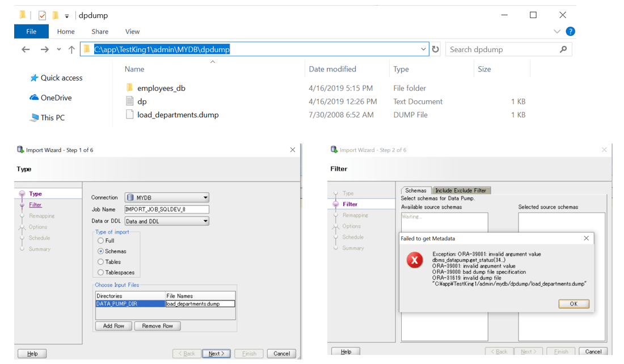
Task: Open the Connection MYDB dropdown
Action: [x=167, y=198]
